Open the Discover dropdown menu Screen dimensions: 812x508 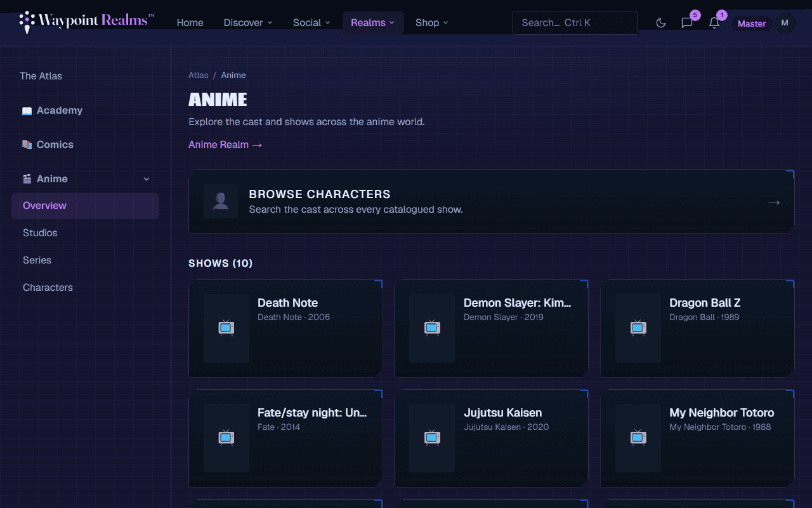[x=248, y=22]
